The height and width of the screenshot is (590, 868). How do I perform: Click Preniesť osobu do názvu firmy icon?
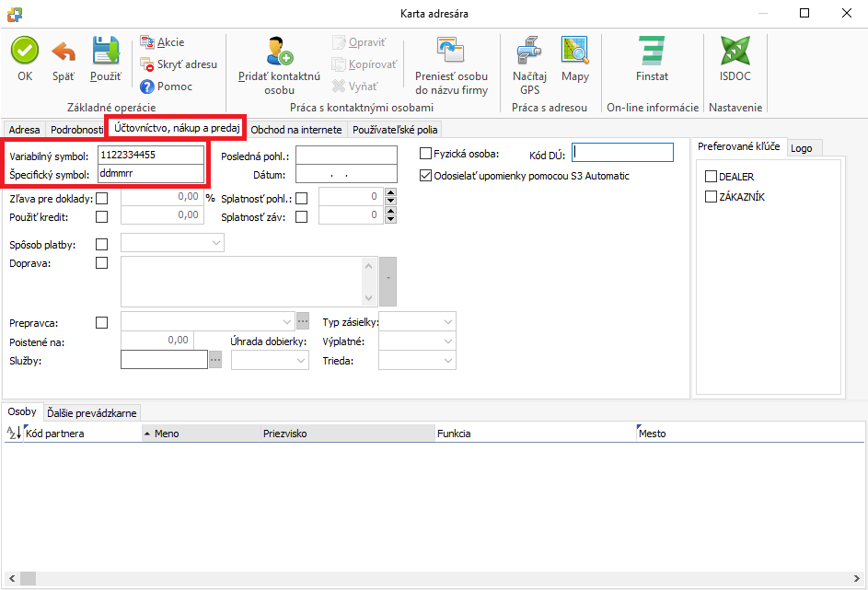coord(451,52)
